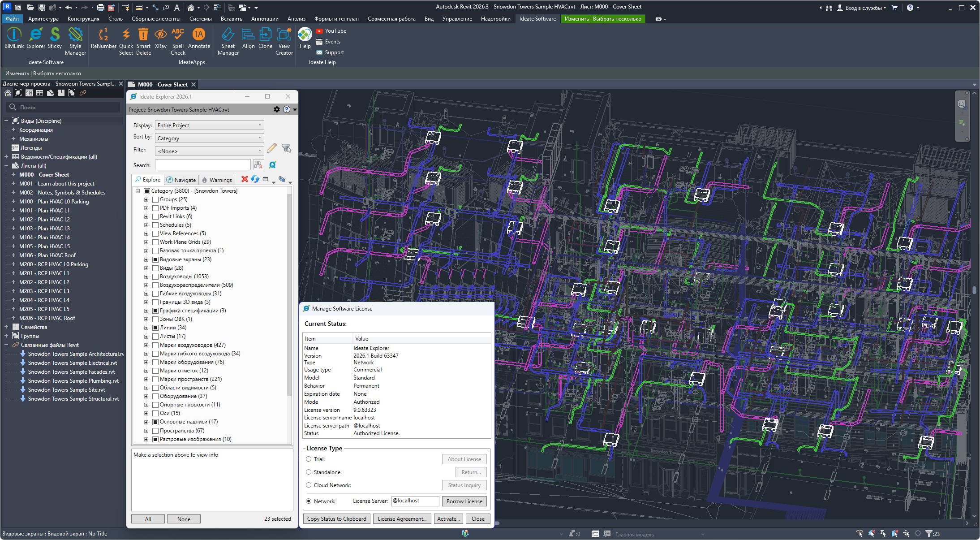The image size is (980, 540).
Task: Check the Groups (25) checkbox
Action: tap(155, 199)
